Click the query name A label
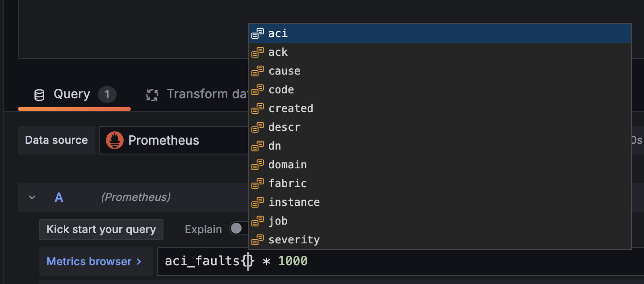 59,197
